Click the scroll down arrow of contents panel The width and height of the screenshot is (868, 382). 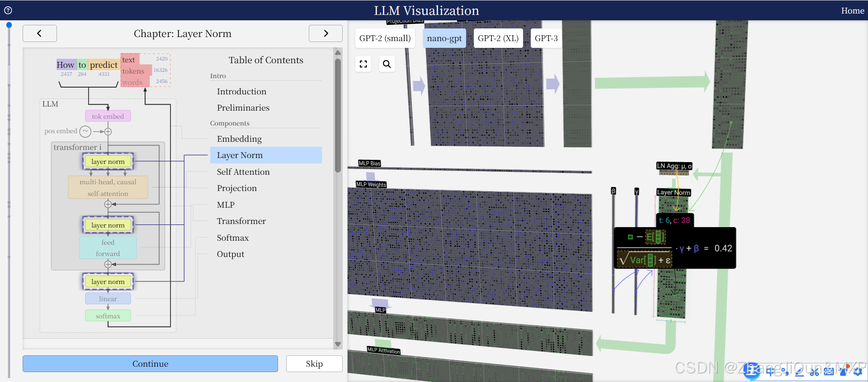click(338, 345)
